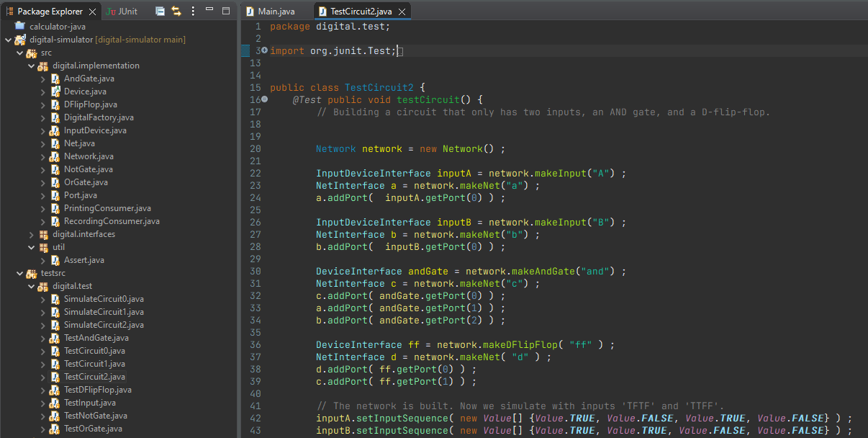Click the calculator-java project folder icon
The image size is (868, 438).
pyautogui.click(x=19, y=27)
